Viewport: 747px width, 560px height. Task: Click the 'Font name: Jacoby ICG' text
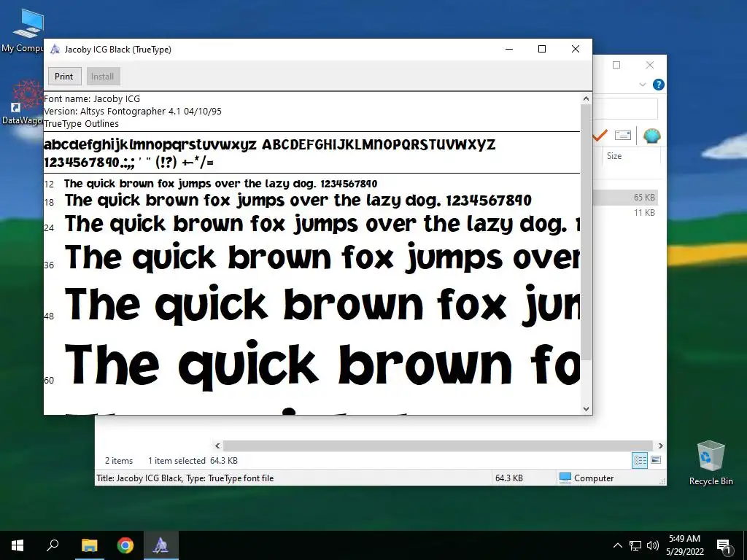coord(92,99)
